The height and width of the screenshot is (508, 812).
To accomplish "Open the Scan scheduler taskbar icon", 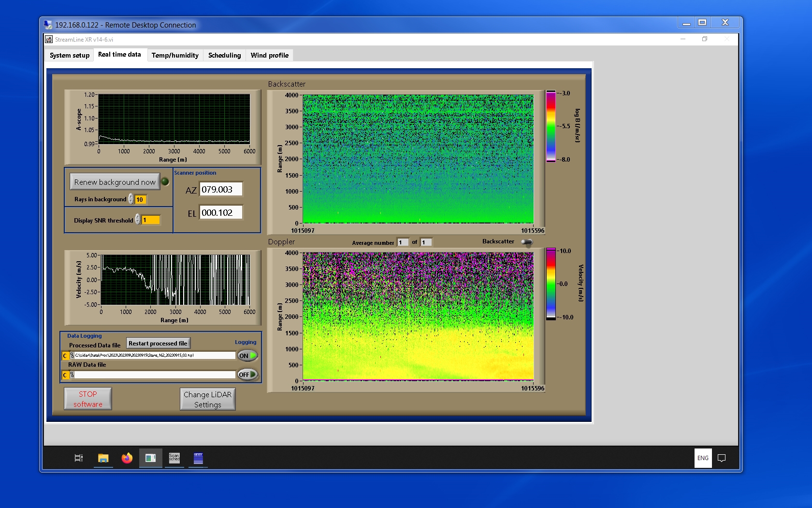I will tap(174, 458).
